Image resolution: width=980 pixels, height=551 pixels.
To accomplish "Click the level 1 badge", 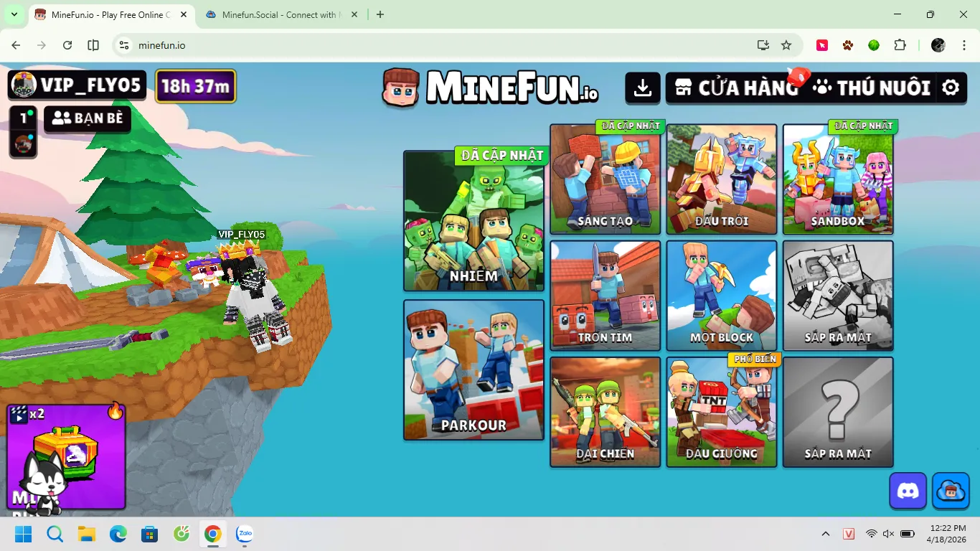I will (23, 118).
